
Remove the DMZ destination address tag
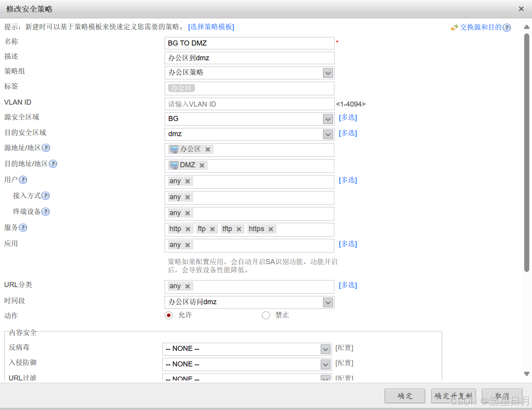[202, 165]
